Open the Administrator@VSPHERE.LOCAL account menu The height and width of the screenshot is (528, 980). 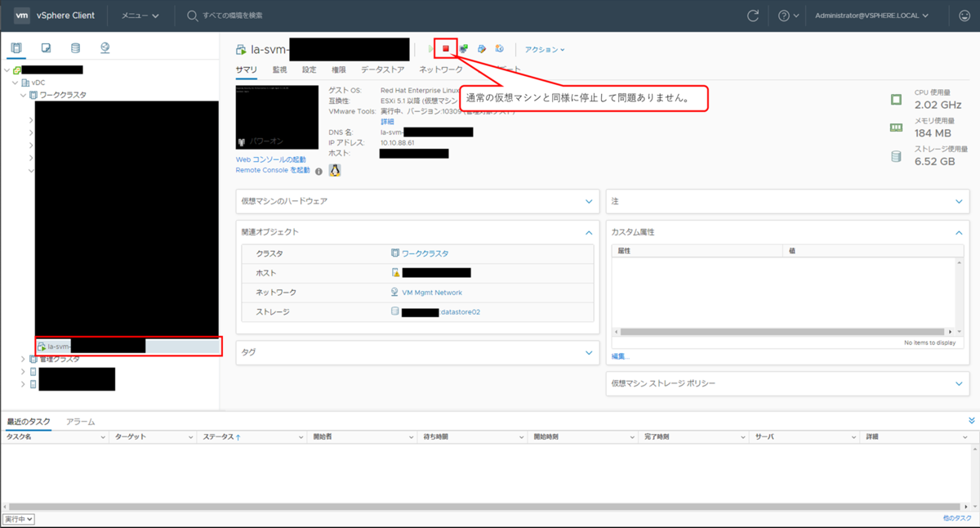tap(867, 15)
